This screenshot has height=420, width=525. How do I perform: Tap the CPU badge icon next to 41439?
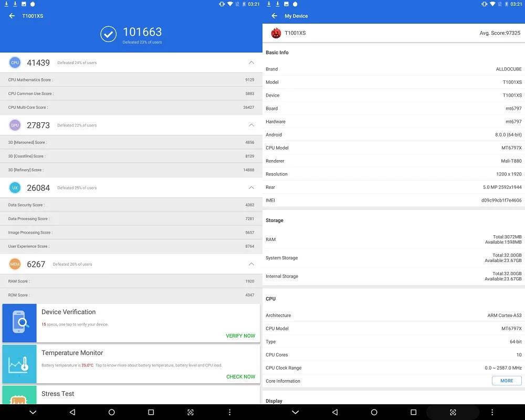[15, 62]
